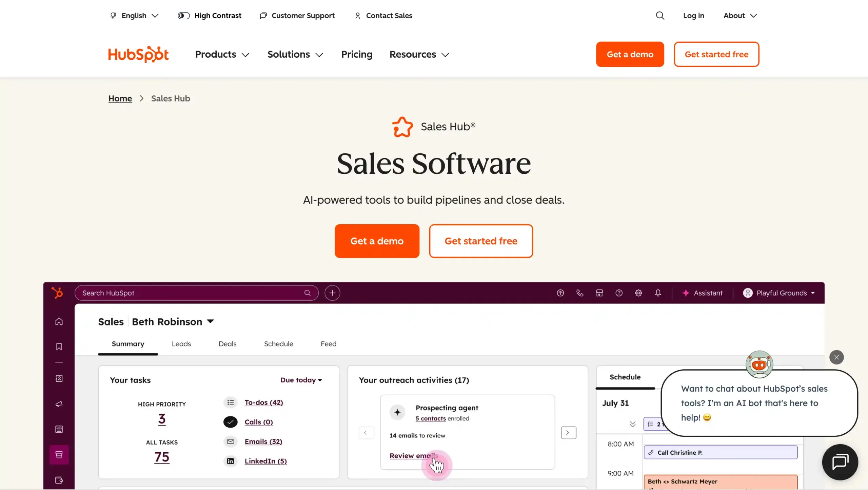Collapse the schedule with the double chevron
Image resolution: width=868 pixels, height=490 pixels.
tap(632, 424)
